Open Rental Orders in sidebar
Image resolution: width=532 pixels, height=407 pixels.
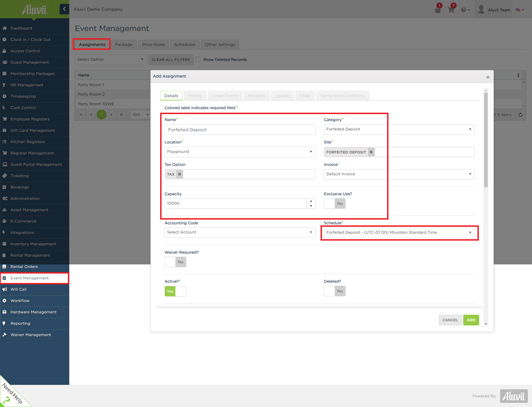(35, 267)
